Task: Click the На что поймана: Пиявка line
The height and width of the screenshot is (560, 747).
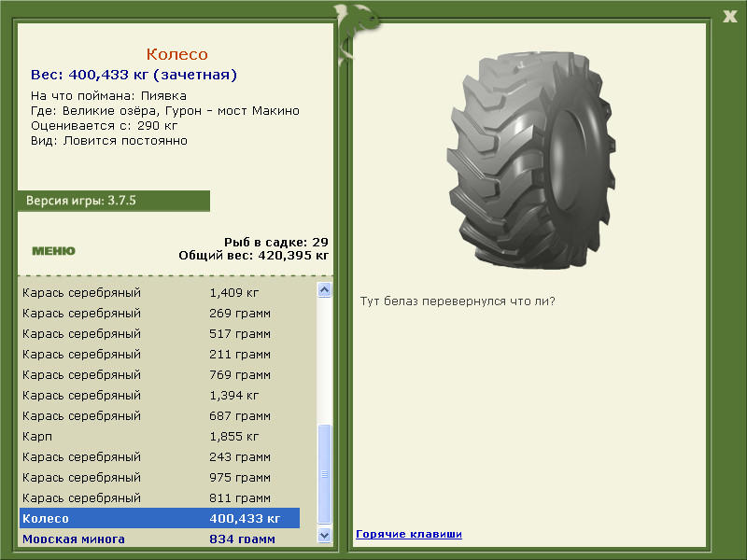Action: 108,96
